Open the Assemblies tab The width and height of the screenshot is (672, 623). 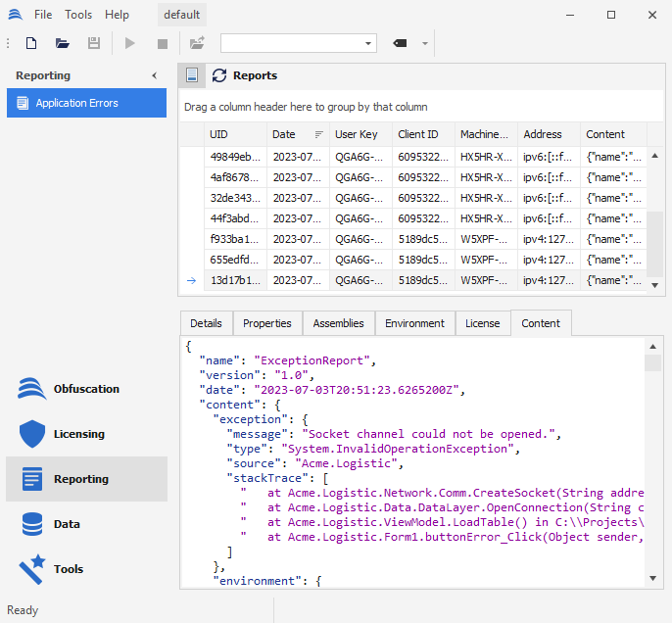[338, 323]
